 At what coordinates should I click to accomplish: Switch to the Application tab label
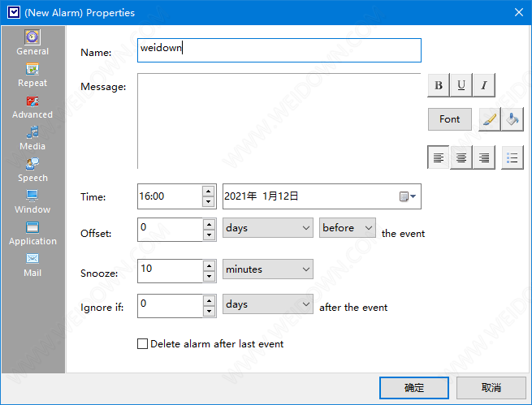click(x=32, y=241)
